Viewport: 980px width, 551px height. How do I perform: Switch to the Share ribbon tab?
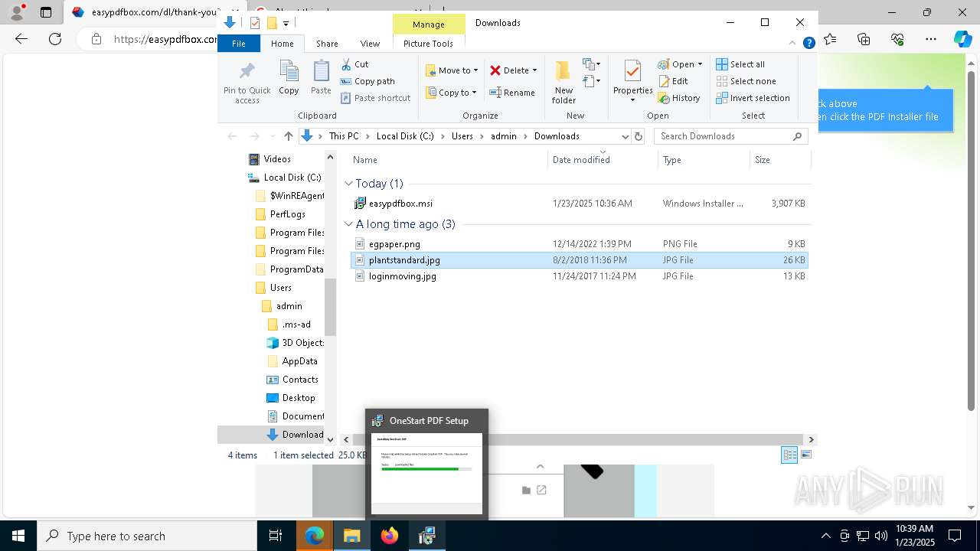tap(327, 44)
